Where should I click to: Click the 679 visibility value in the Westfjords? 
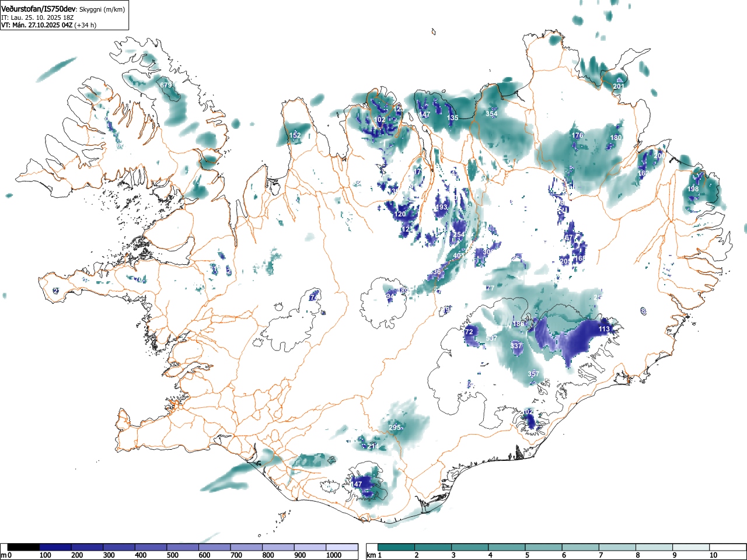(x=166, y=85)
